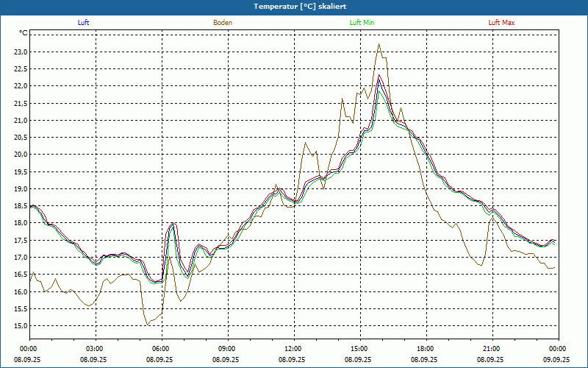Select the 'Boden' legend label
Image resolution: width=588 pixels, height=368 pixels.
coord(223,23)
